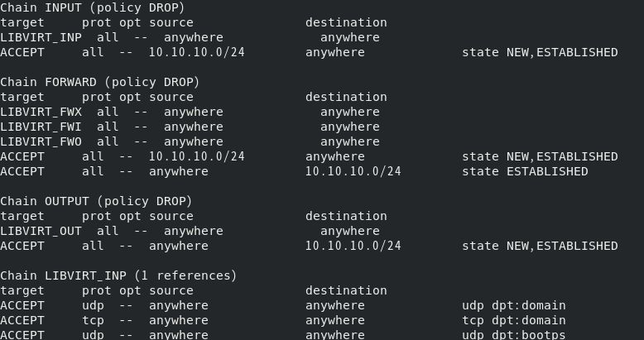Click the 'Chain OUTPUT (policy DROP)' header line

96,201
